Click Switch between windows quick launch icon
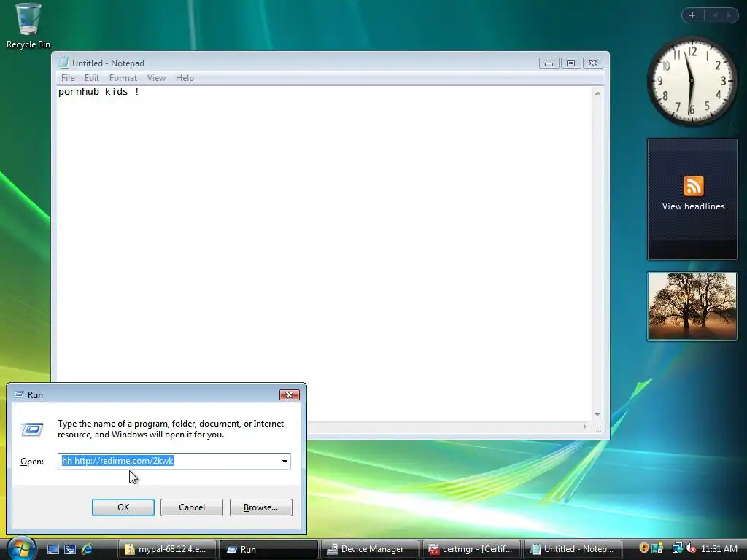 click(x=70, y=549)
